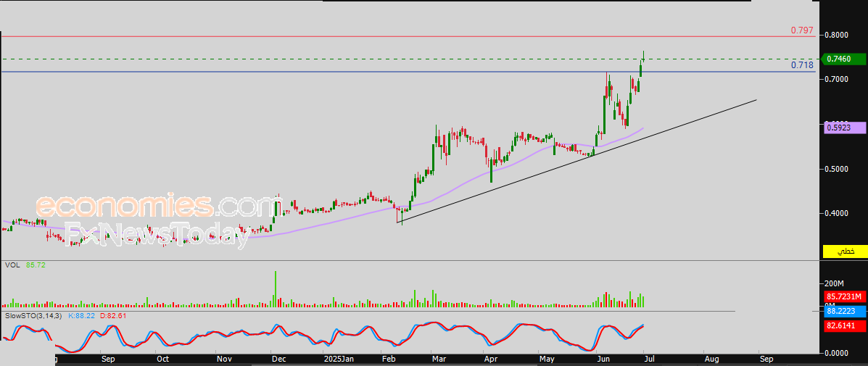
Task: Click the K:88.22 stochastic reading
Action: coord(82,316)
